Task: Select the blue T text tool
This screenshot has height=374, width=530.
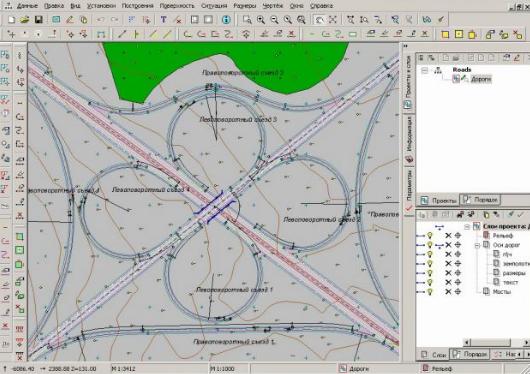Action: point(164,20)
